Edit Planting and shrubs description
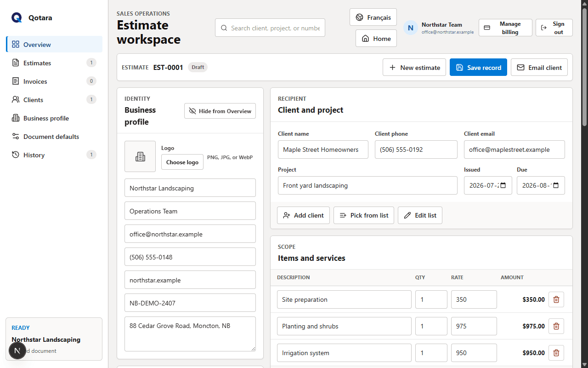 coord(344,326)
